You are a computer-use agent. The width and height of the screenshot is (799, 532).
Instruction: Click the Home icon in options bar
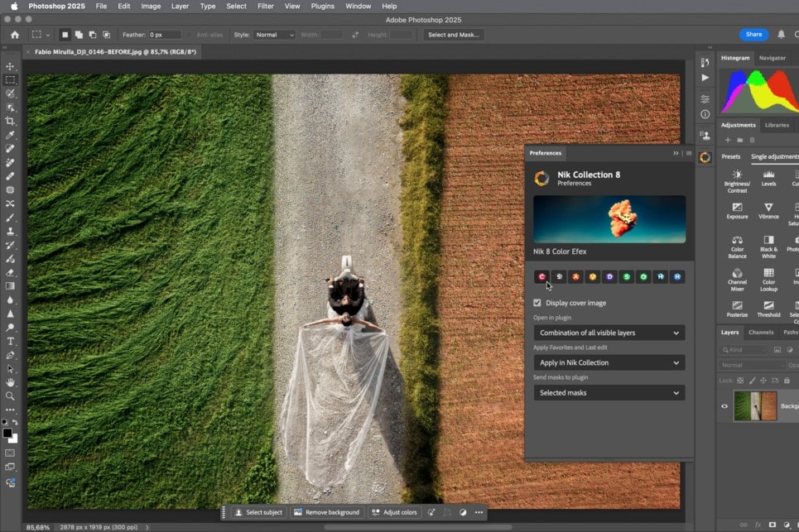click(x=15, y=35)
